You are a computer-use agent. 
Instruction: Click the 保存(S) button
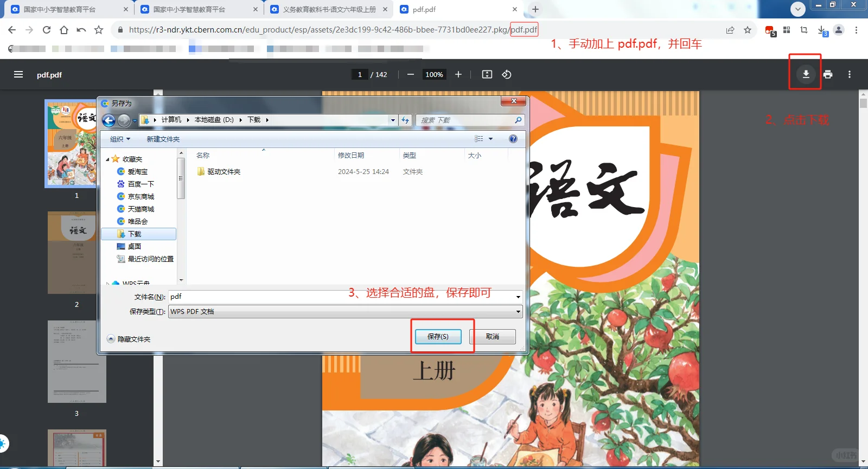coord(438,337)
